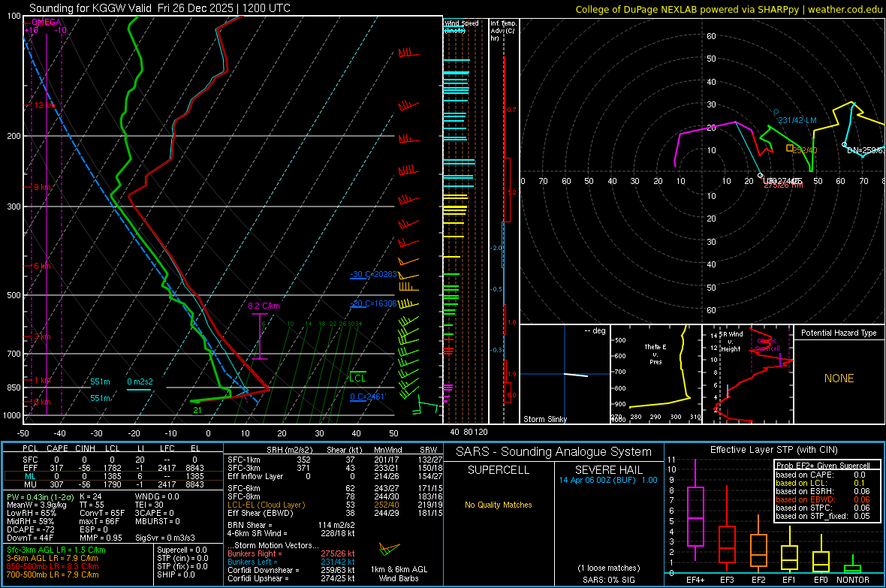886x588 pixels.
Task: Click the CAPE column header
Action: coord(57,448)
